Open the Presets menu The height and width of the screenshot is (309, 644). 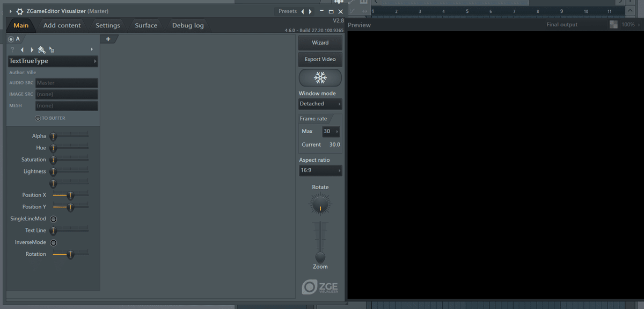pos(288,11)
